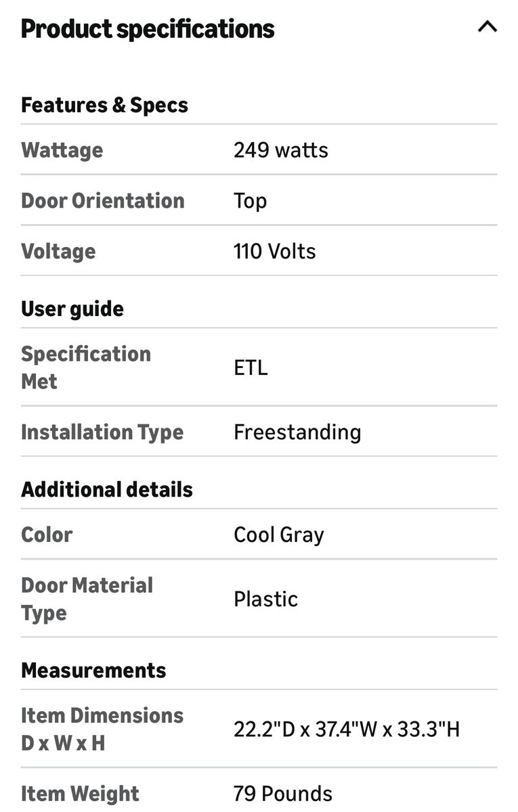This screenshot has height=812, width=518.
Task: Click the Installation Type label
Action: pos(102,432)
